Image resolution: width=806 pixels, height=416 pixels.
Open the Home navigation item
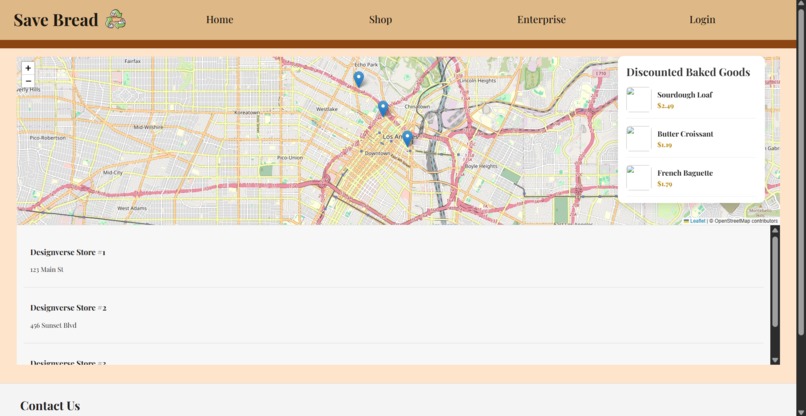(219, 20)
